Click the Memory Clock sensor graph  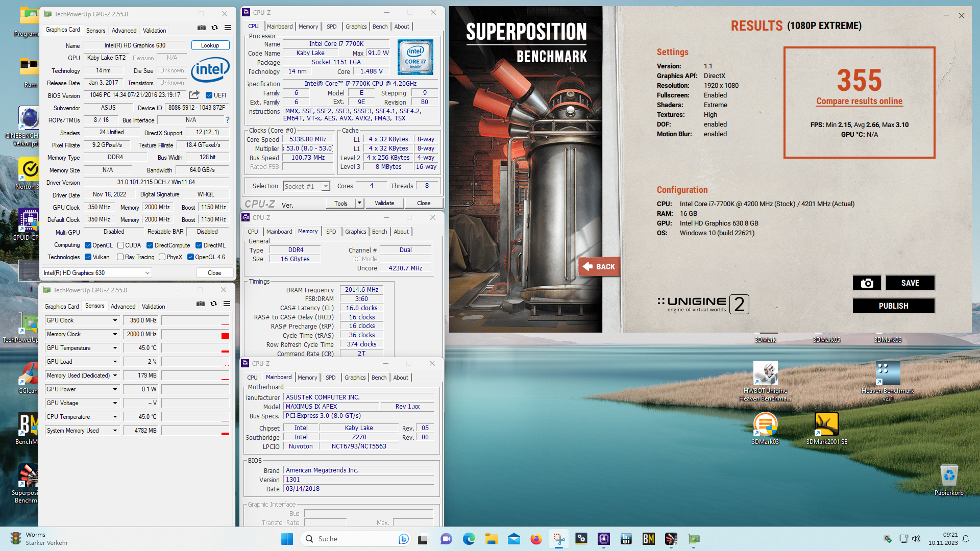point(195,334)
